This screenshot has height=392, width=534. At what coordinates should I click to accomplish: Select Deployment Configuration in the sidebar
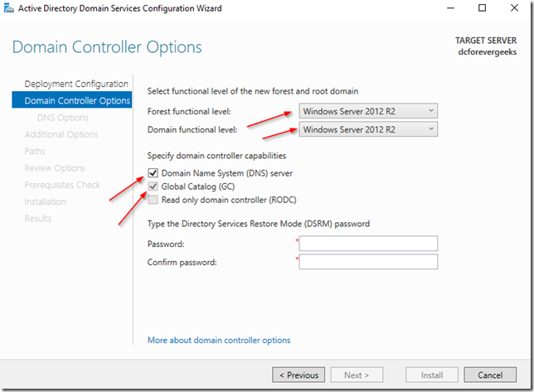76,84
